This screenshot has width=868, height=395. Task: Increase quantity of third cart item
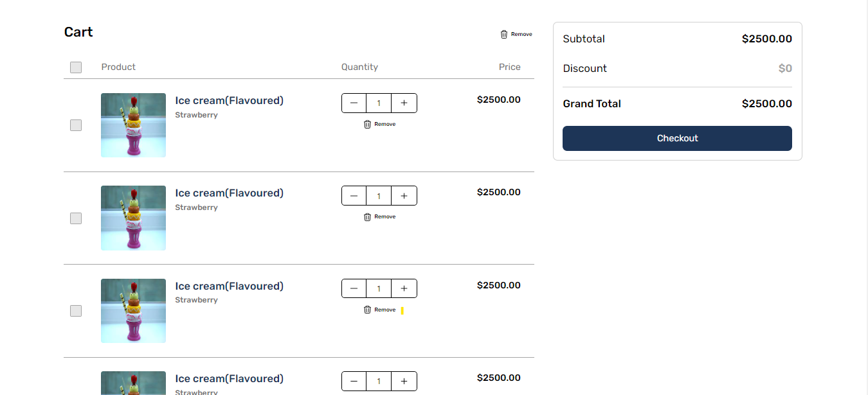pos(404,288)
